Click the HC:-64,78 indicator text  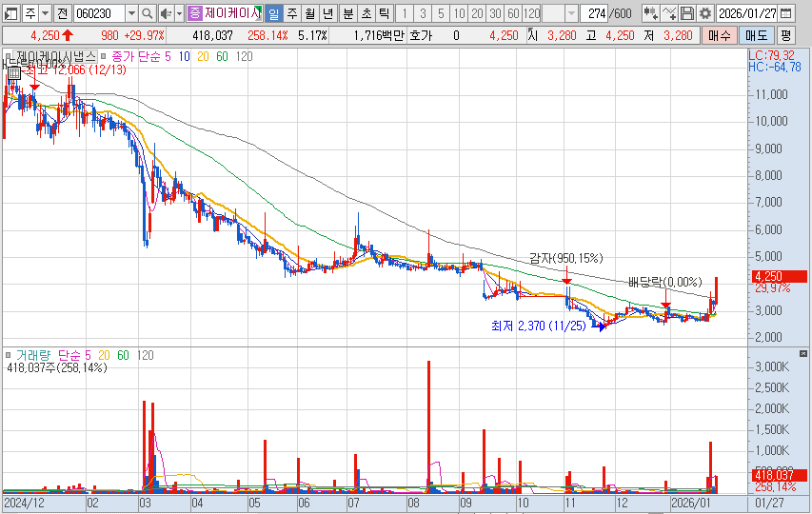pyautogui.click(x=774, y=67)
